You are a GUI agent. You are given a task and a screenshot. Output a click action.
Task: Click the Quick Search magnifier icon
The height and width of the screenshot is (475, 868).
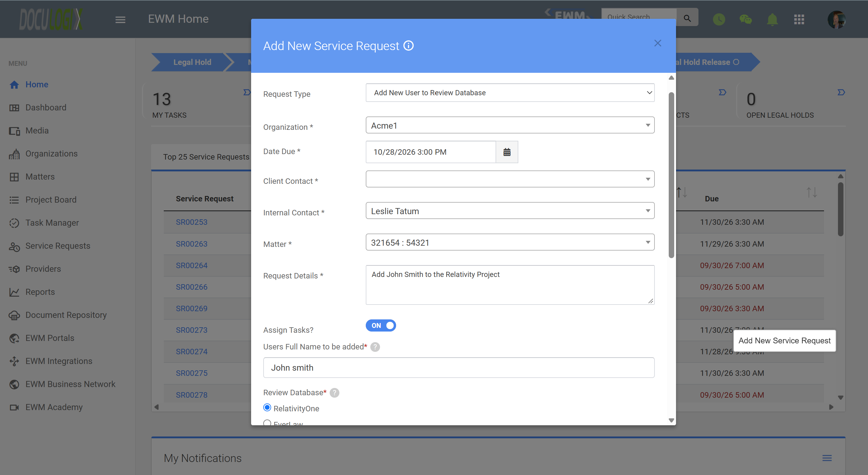(x=687, y=18)
